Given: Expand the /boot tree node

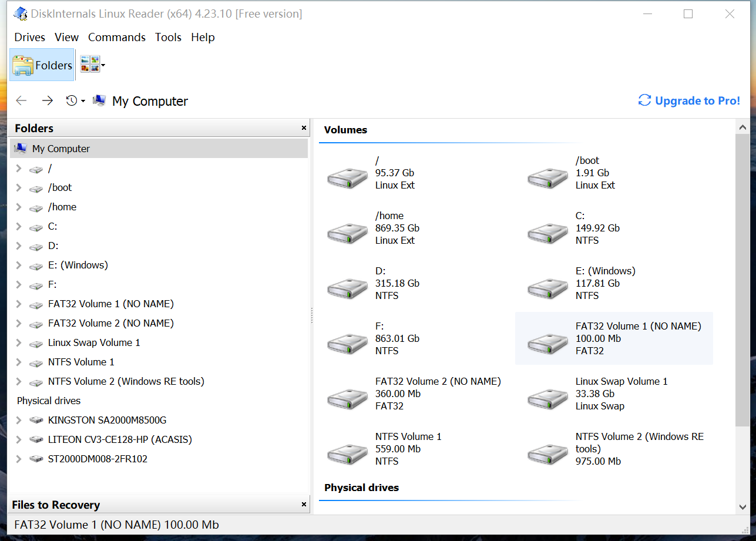Looking at the screenshot, I should tap(19, 188).
